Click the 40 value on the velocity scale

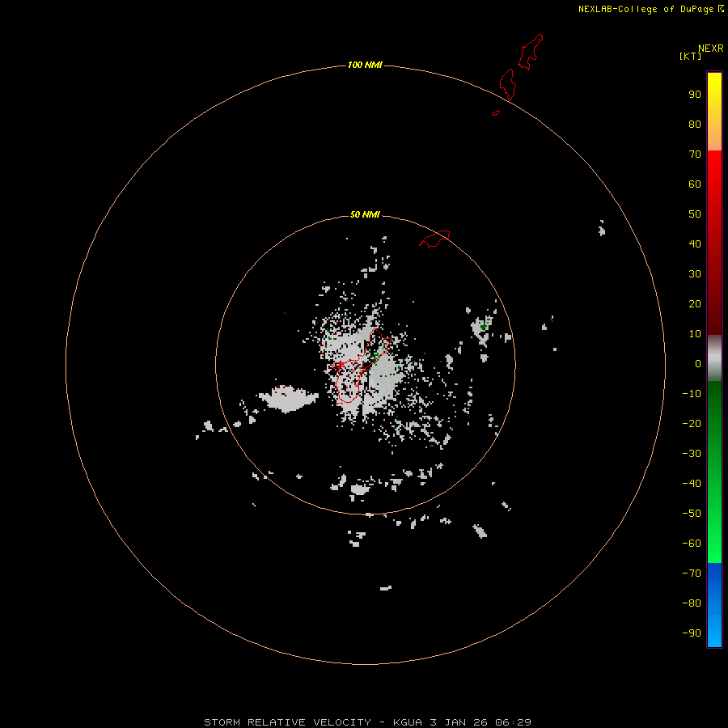pyautogui.click(x=695, y=243)
